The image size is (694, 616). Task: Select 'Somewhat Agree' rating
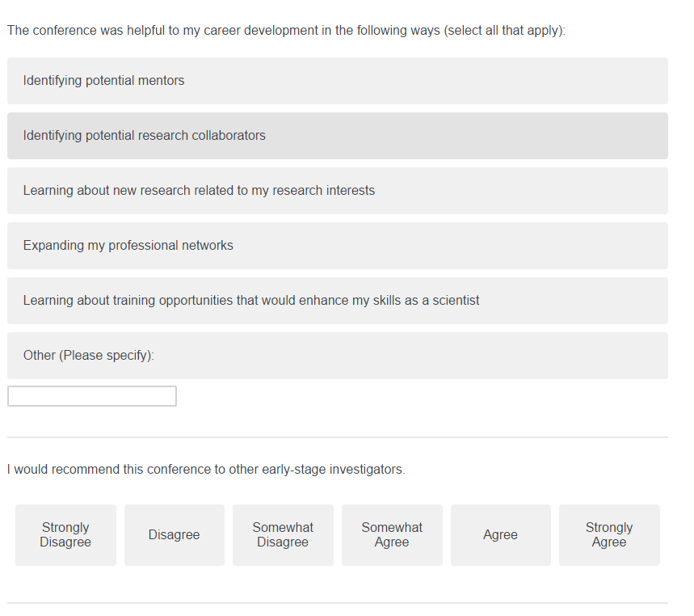pos(392,535)
